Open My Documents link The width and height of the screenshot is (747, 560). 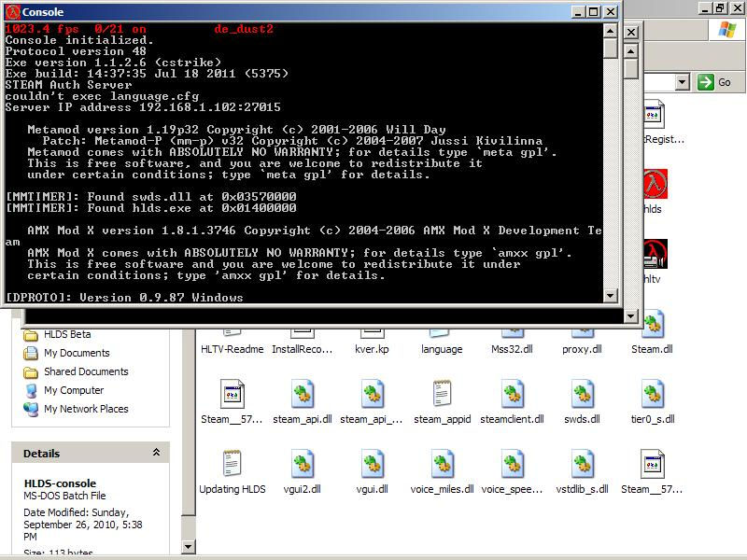77,353
